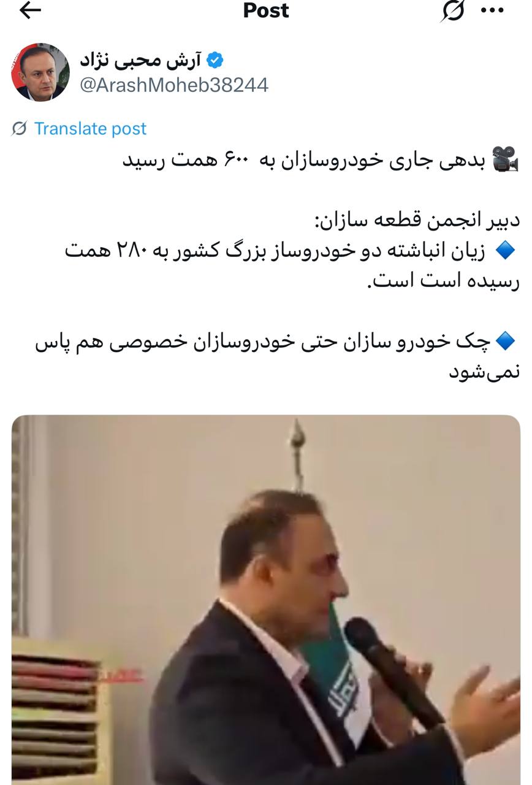Viewport: 532px width, 785px height.
Task: Play the embedded video of the speaker
Action: (x=266, y=600)
